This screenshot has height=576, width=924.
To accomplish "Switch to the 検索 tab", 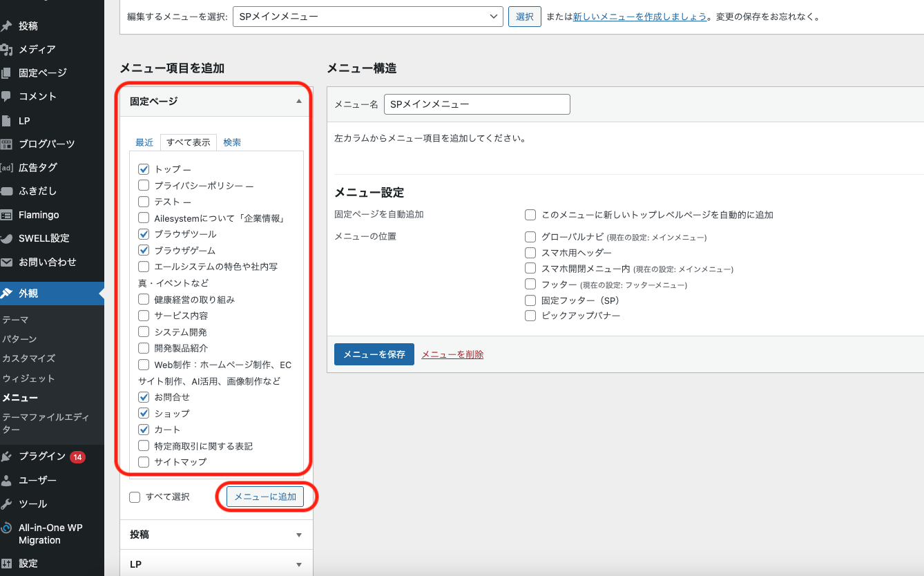I will click(x=232, y=142).
